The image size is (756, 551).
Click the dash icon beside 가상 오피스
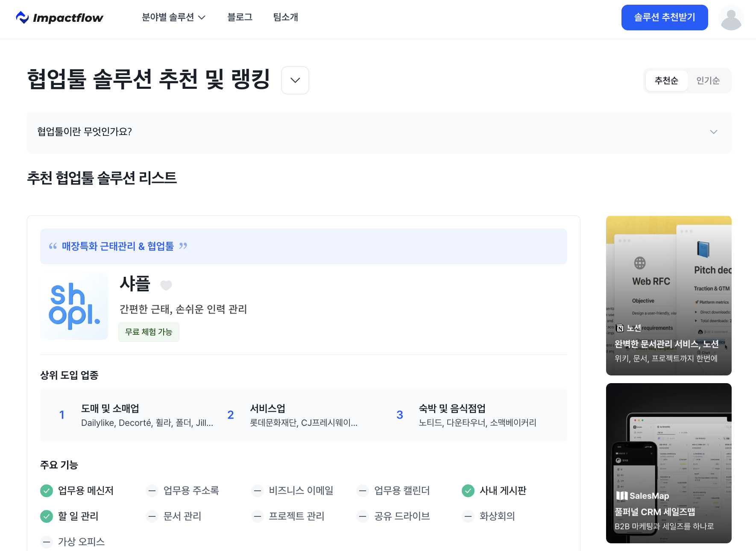47,542
